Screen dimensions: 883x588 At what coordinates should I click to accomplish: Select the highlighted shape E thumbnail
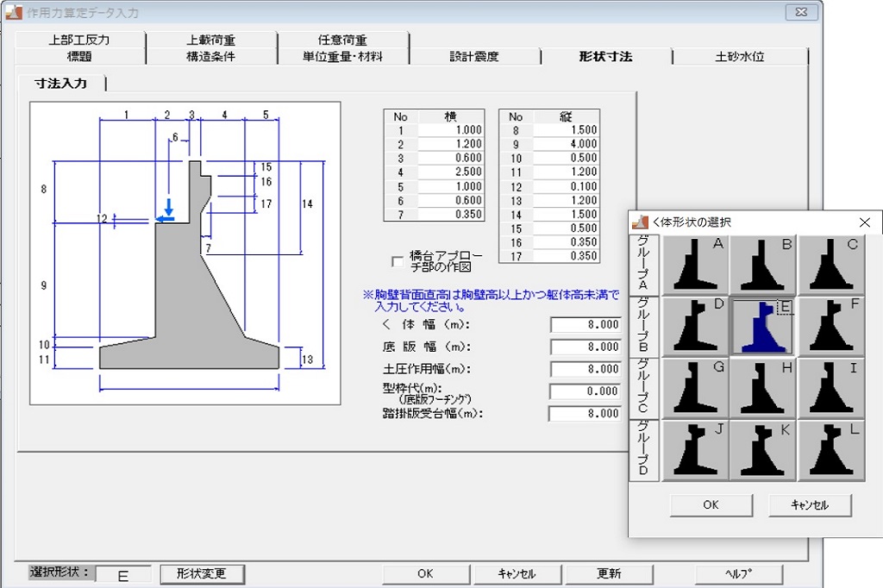[762, 326]
